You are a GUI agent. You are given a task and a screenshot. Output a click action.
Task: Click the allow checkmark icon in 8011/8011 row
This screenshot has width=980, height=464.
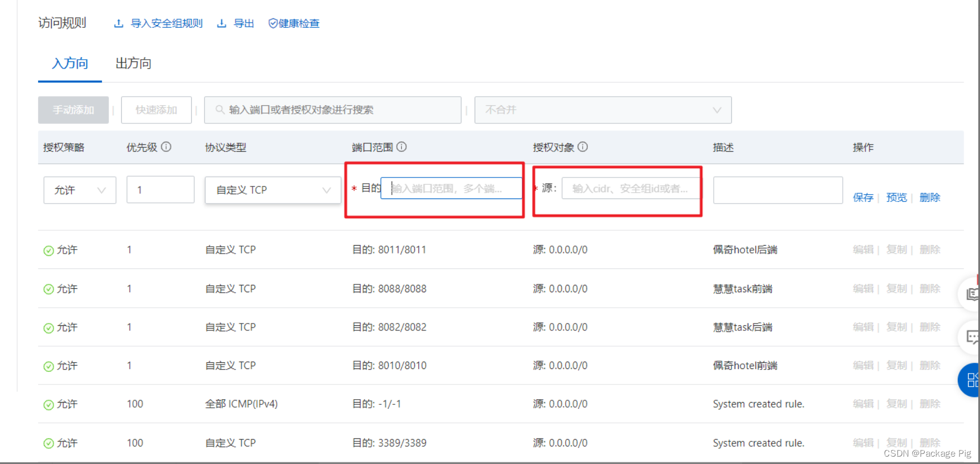click(x=49, y=250)
